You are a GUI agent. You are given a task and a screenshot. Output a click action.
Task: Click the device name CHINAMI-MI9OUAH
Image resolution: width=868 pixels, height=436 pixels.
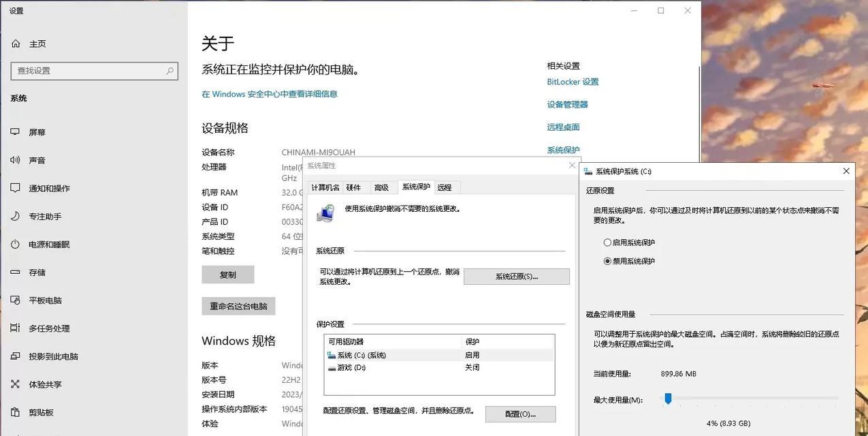point(319,153)
